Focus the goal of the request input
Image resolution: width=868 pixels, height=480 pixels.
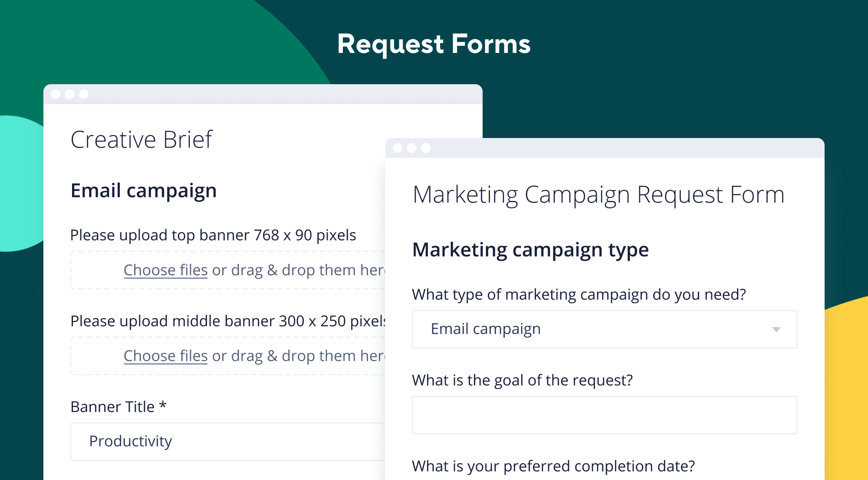tap(604, 415)
